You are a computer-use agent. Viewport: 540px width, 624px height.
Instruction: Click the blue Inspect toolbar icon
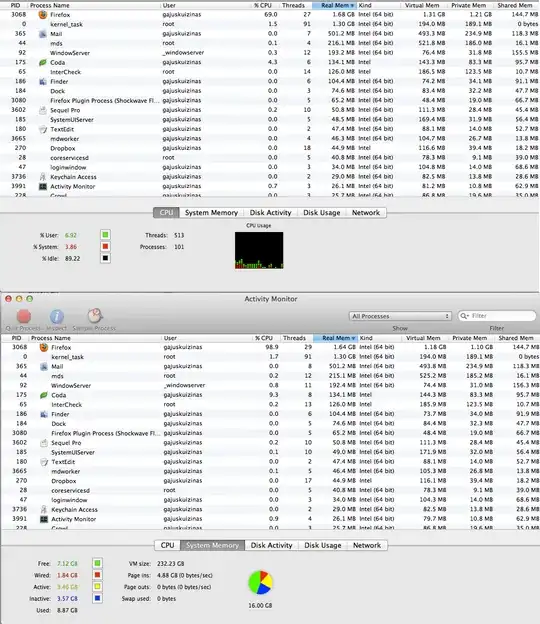pyautogui.click(x=57, y=316)
